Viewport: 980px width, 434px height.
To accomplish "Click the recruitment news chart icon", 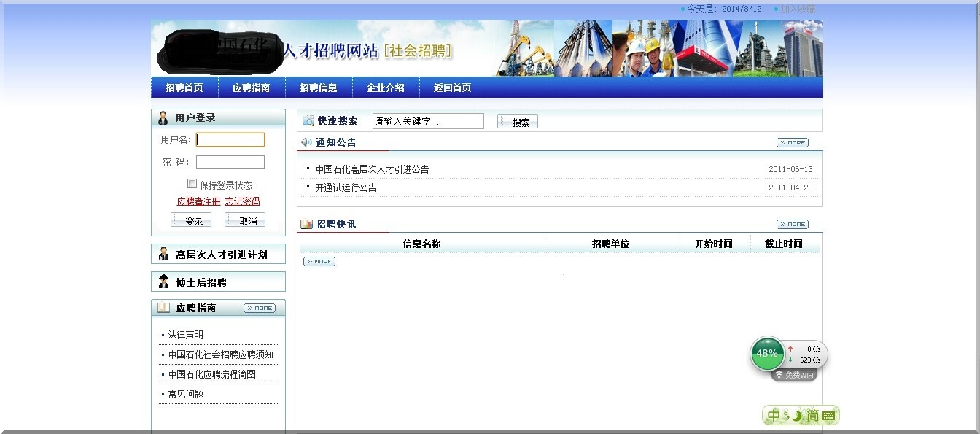I will [307, 224].
